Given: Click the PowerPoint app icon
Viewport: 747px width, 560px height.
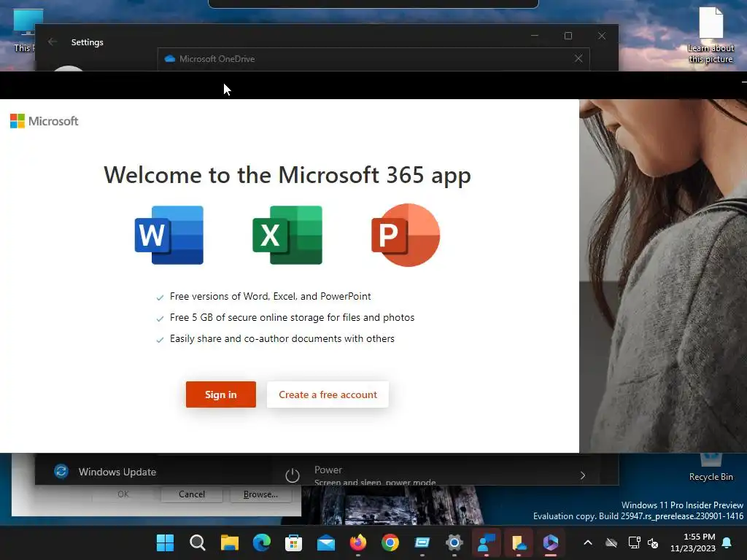Looking at the screenshot, I should pos(406,236).
